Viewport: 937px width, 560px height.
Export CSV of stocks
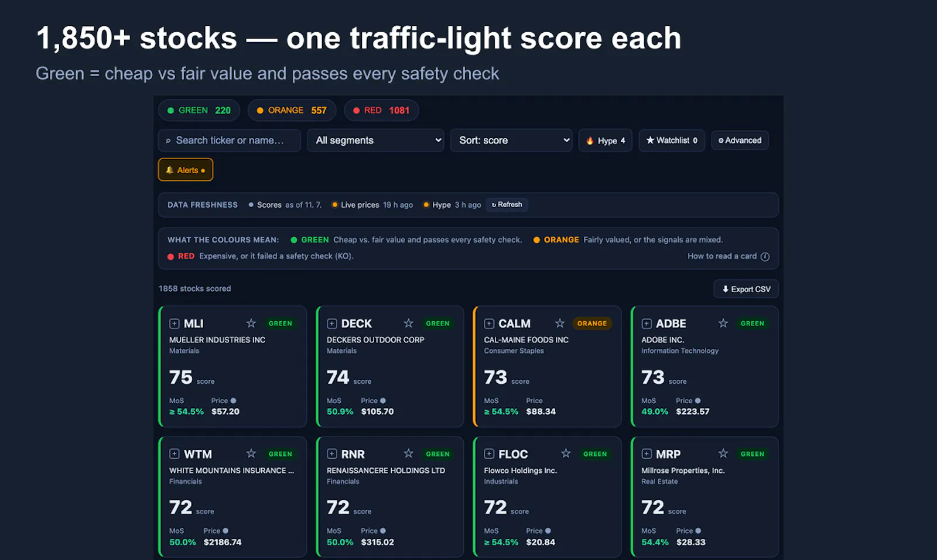(x=746, y=289)
